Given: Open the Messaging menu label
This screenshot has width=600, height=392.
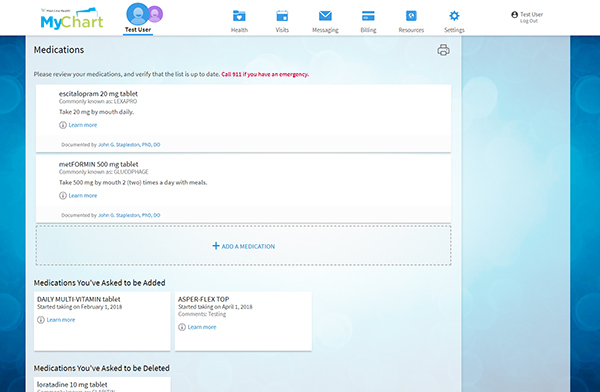Looking at the screenshot, I should [x=325, y=30].
